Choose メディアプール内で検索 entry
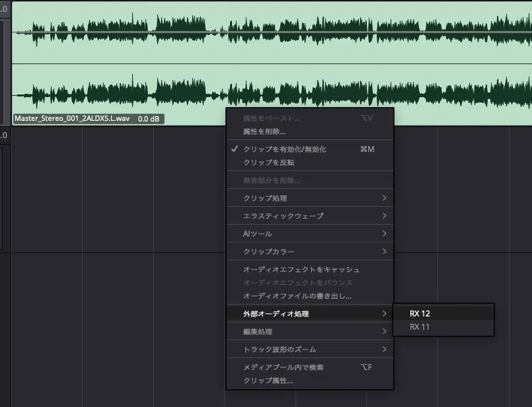532x407 pixels. coord(310,367)
